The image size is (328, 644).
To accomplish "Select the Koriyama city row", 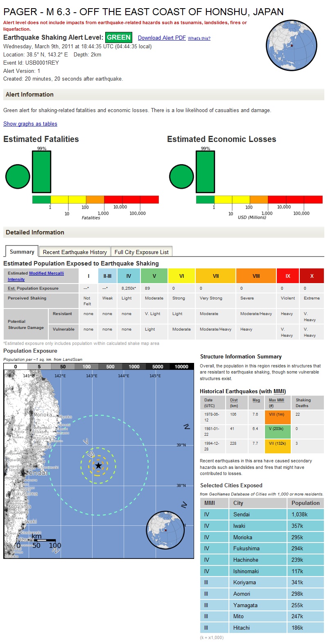I will point(262,582).
